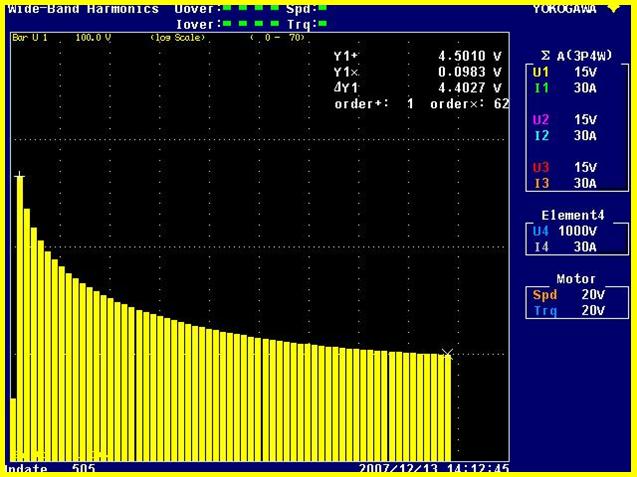Click the (log Scale) label
The height and width of the screenshot is (477, 637).
[x=178, y=38]
